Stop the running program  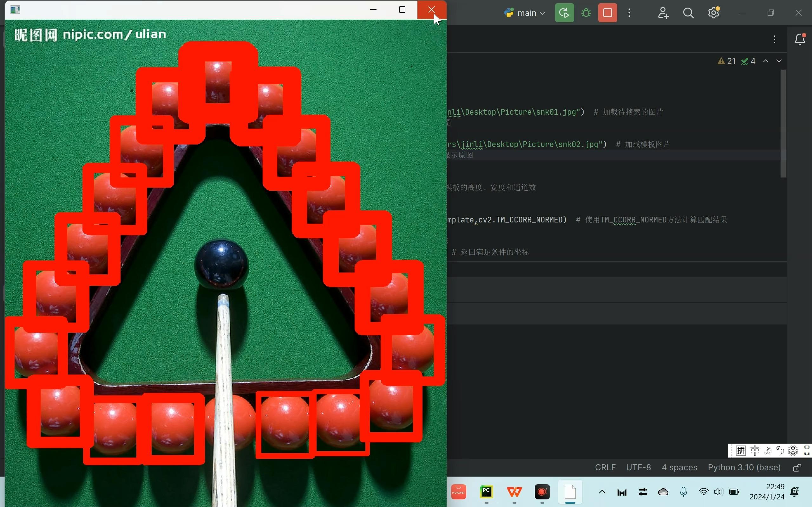click(607, 13)
